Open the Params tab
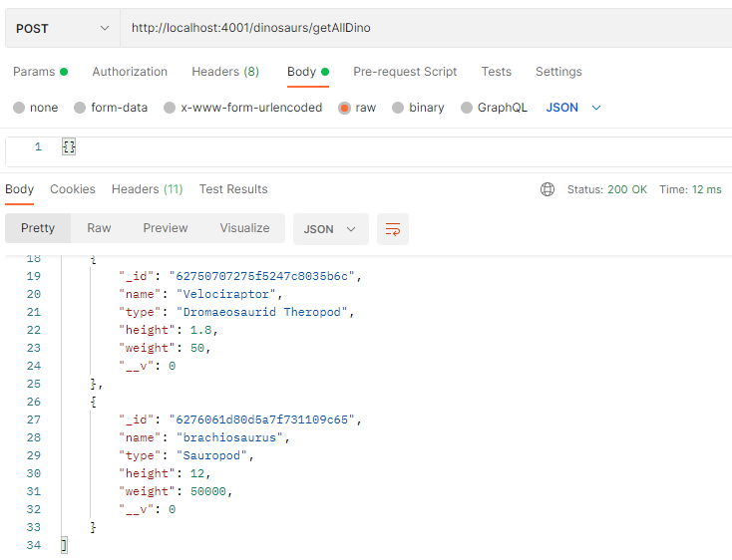Screen dimensions: 732x560 [40, 72]
